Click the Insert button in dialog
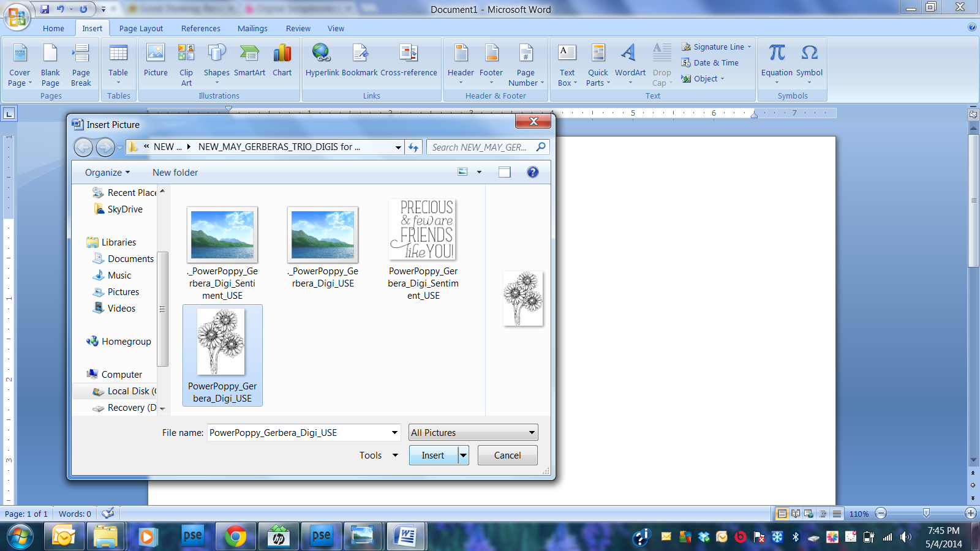 coord(434,455)
